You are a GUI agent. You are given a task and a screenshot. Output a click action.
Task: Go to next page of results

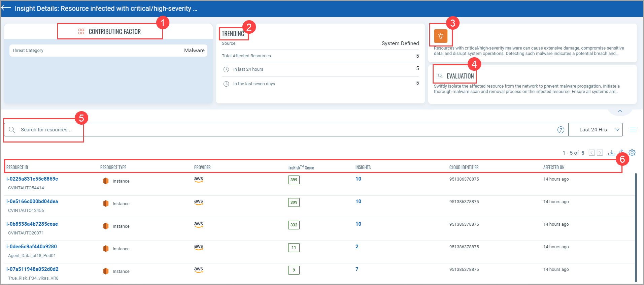[x=600, y=153]
